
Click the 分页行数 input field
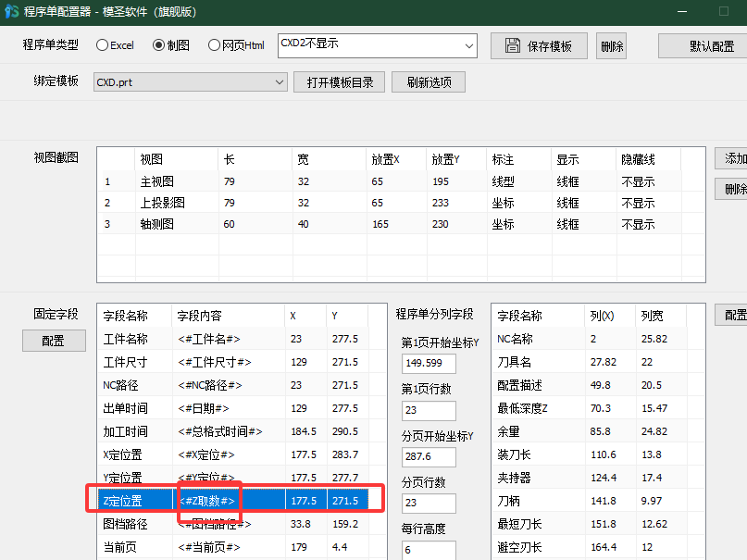pos(429,503)
